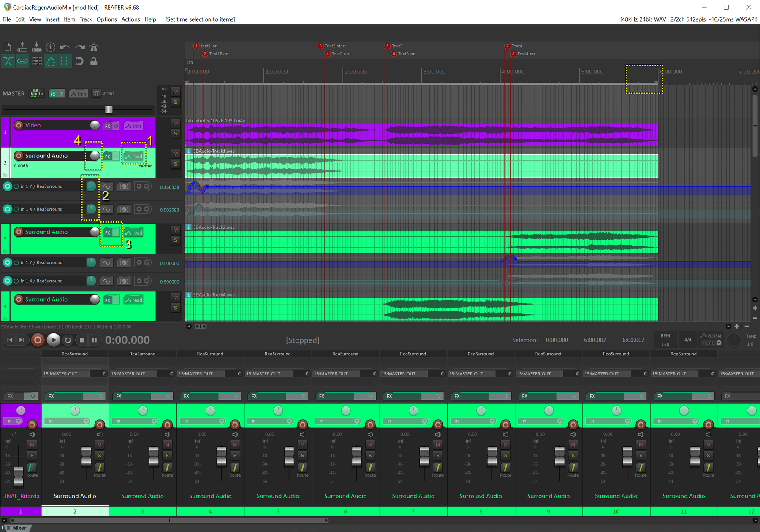Click parameter modulation icon on track 2 in 1 X lane
The image size is (760, 532).
[x=124, y=209]
